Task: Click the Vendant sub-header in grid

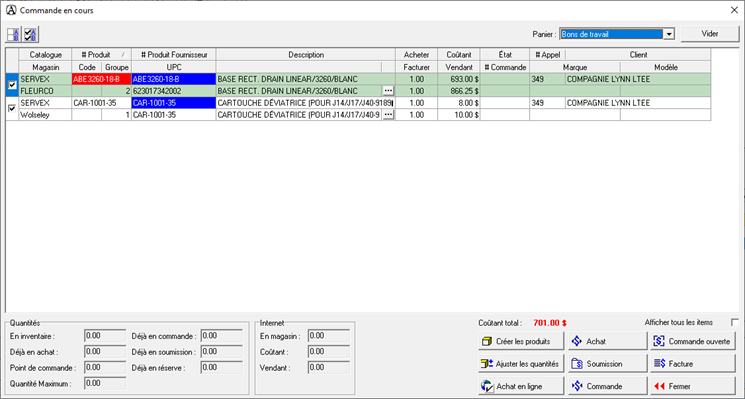Action: [x=459, y=67]
